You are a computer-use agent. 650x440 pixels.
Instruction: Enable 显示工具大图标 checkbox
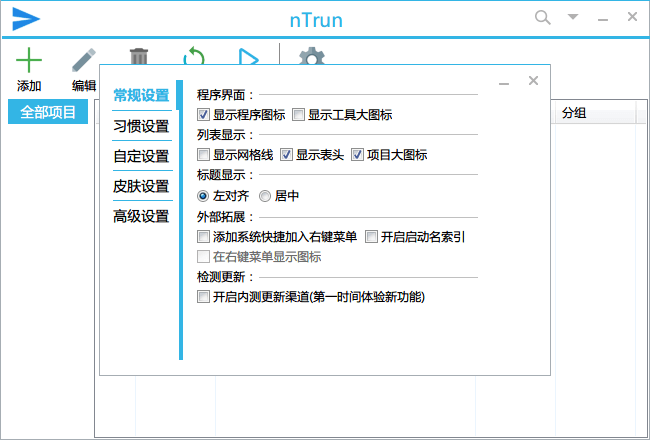click(x=298, y=115)
